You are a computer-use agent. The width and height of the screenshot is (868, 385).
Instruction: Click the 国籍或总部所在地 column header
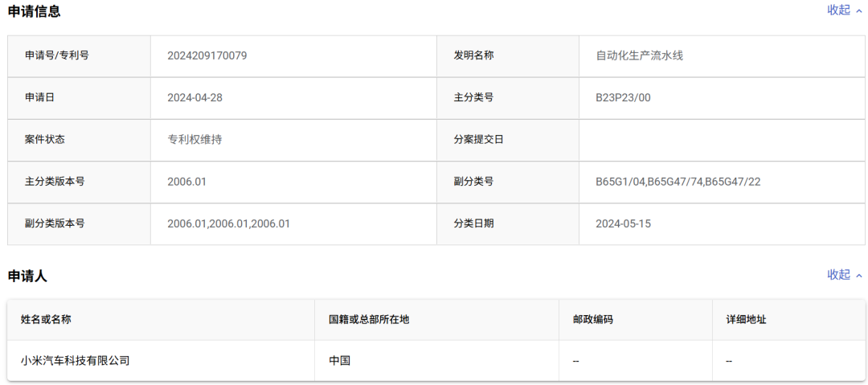click(369, 319)
